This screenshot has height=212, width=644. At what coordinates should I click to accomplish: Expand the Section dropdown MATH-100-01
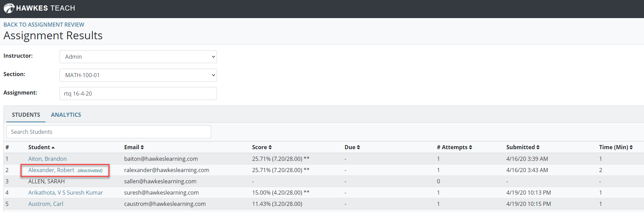point(138,75)
